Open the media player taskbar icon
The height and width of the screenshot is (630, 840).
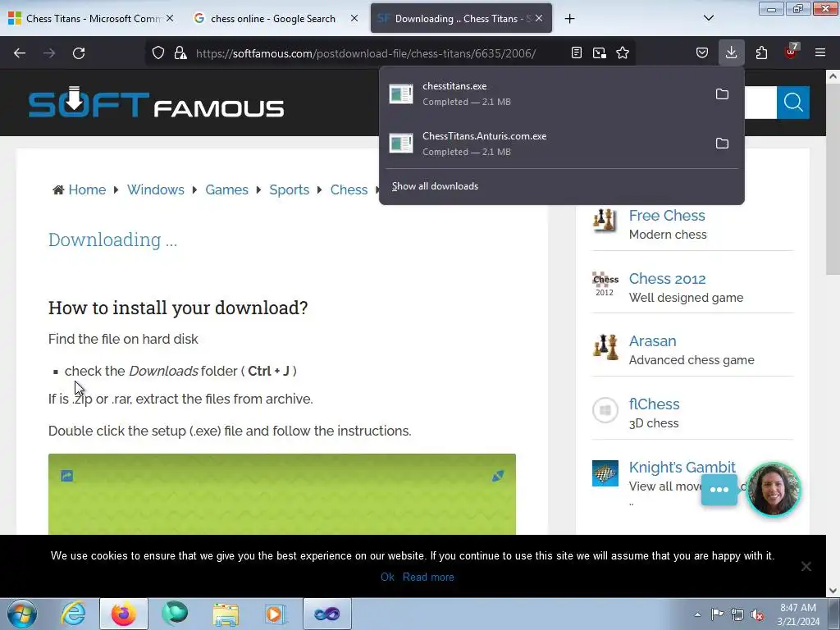pyautogui.click(x=276, y=614)
